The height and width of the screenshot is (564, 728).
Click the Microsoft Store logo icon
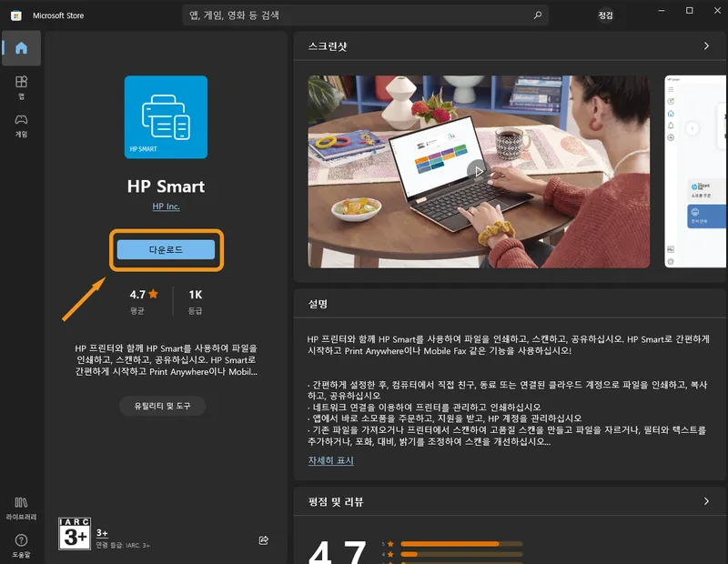pos(16,15)
